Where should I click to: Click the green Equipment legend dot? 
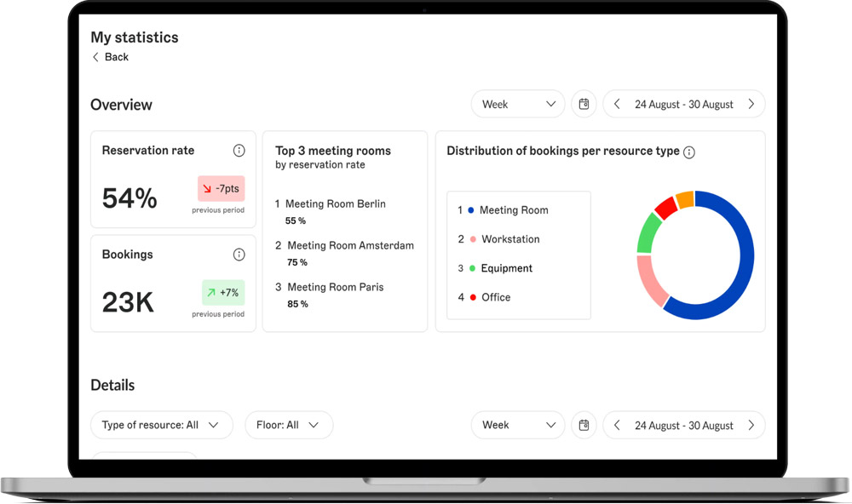472,268
